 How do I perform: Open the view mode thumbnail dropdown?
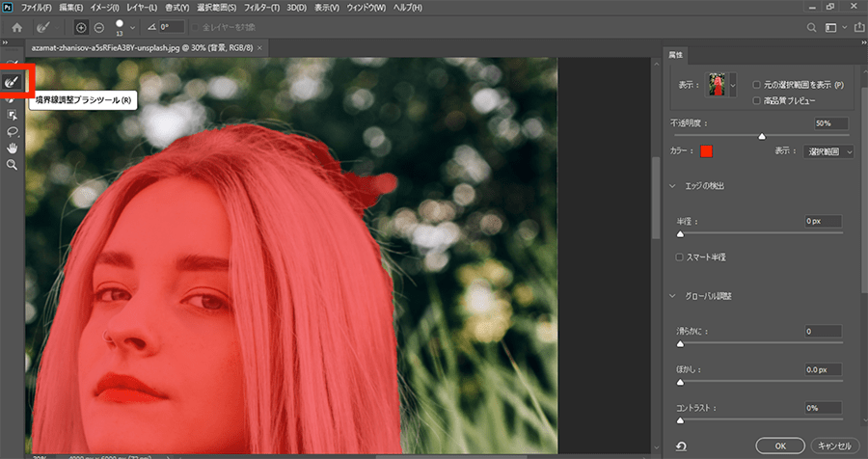(732, 87)
